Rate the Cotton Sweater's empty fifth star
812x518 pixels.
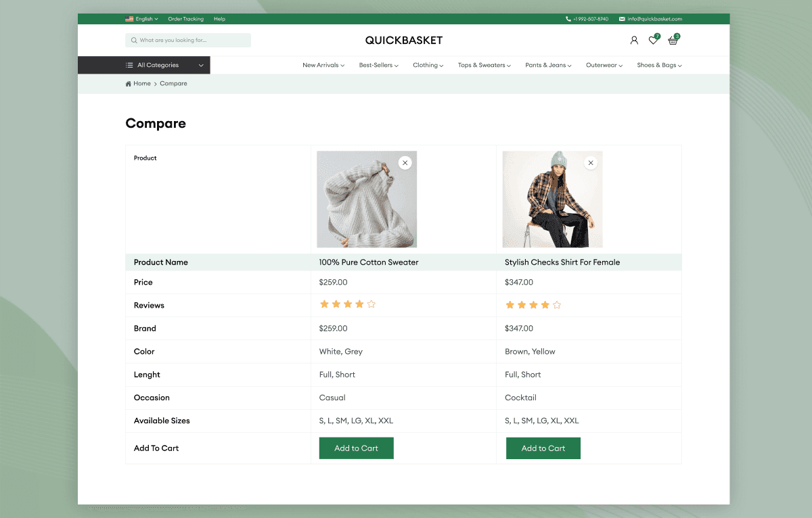pos(371,304)
